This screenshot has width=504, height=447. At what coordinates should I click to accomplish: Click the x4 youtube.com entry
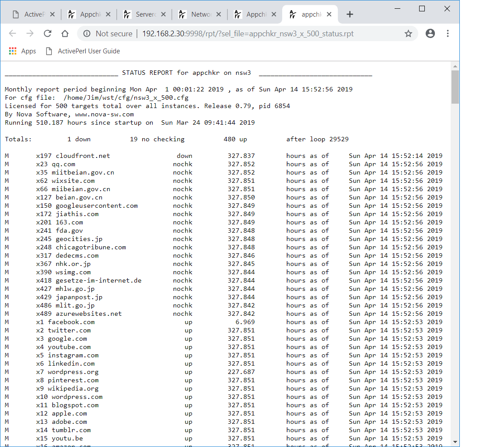63,347
